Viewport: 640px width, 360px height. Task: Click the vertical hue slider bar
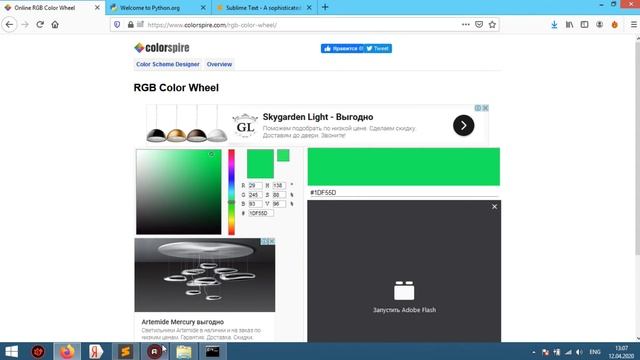pos(231,192)
